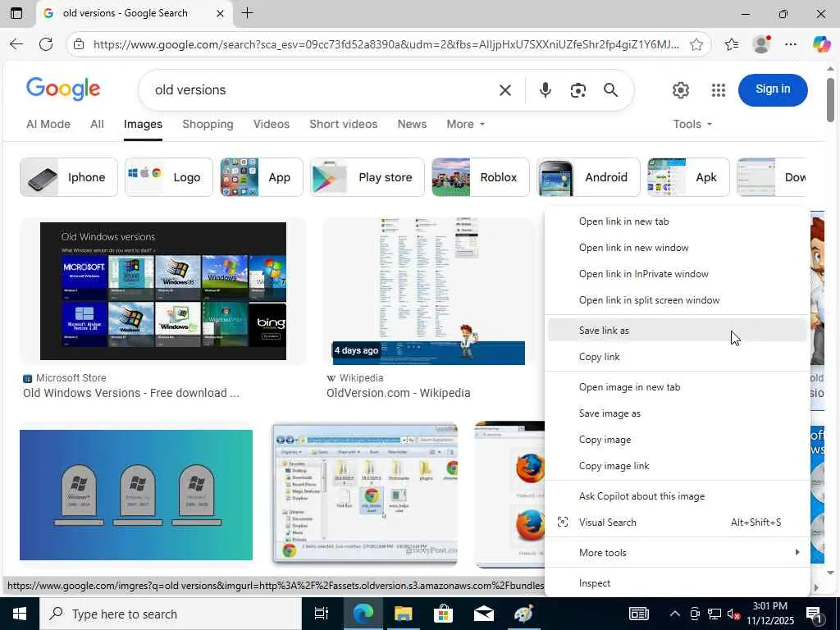The image size is (840, 630).
Task: Open the Copilot icon in the toolbar
Action: point(821,44)
